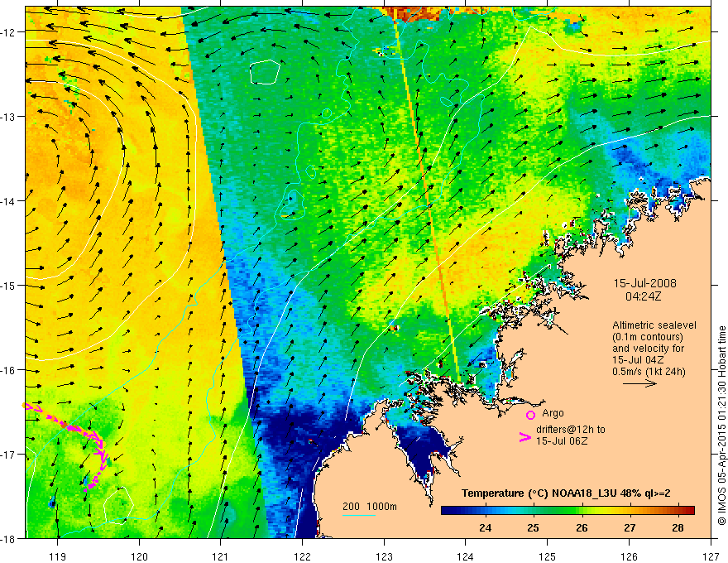Click the latitude label -13
728x563 pixels.
(8, 117)
